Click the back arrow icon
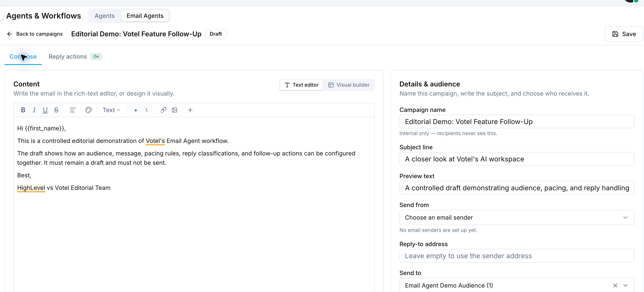 (10, 34)
